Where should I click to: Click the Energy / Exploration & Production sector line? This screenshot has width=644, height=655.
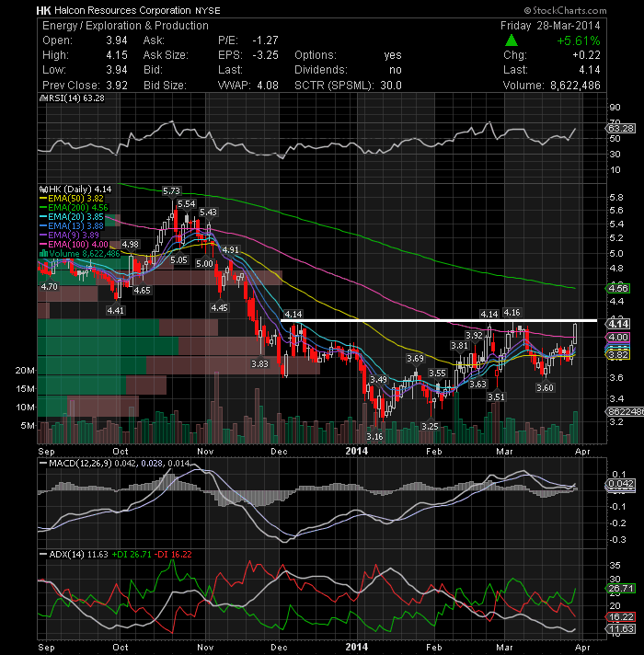coord(125,26)
